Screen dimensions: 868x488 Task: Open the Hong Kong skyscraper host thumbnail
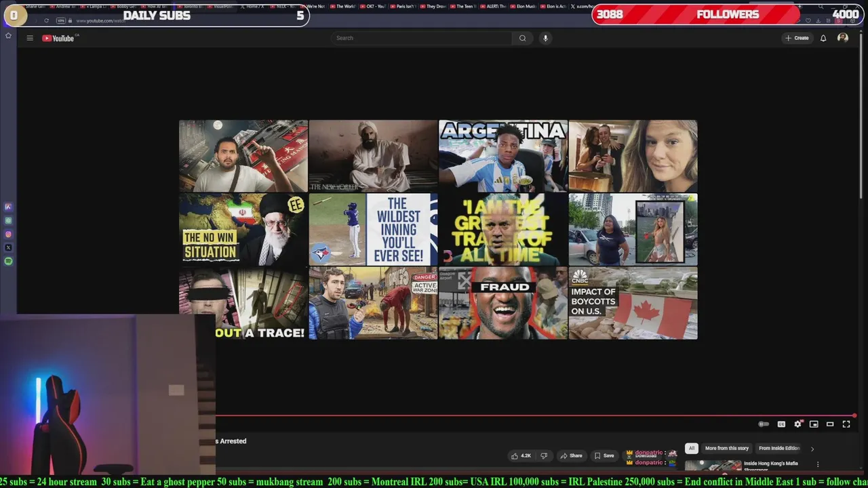click(243, 156)
